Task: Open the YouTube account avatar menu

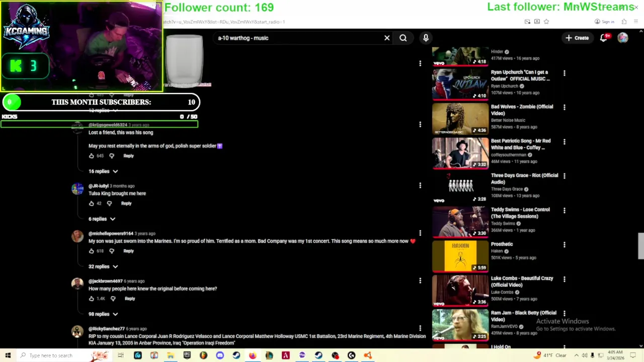Action: [623, 38]
